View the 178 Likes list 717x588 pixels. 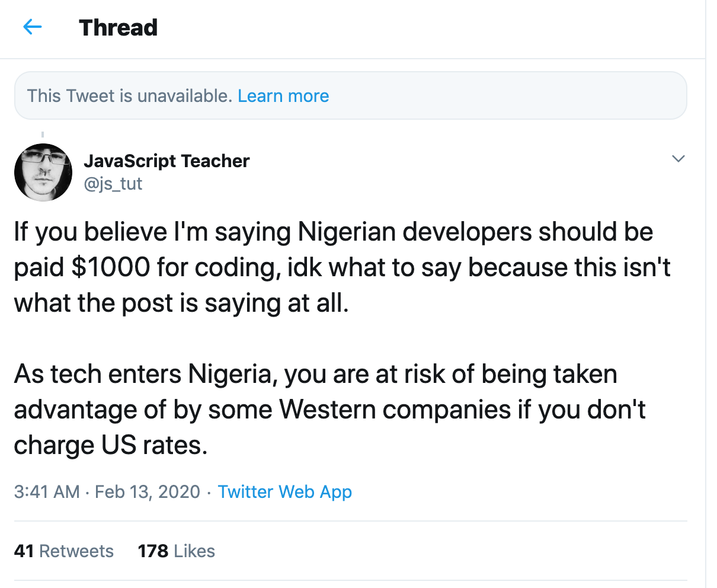176,551
